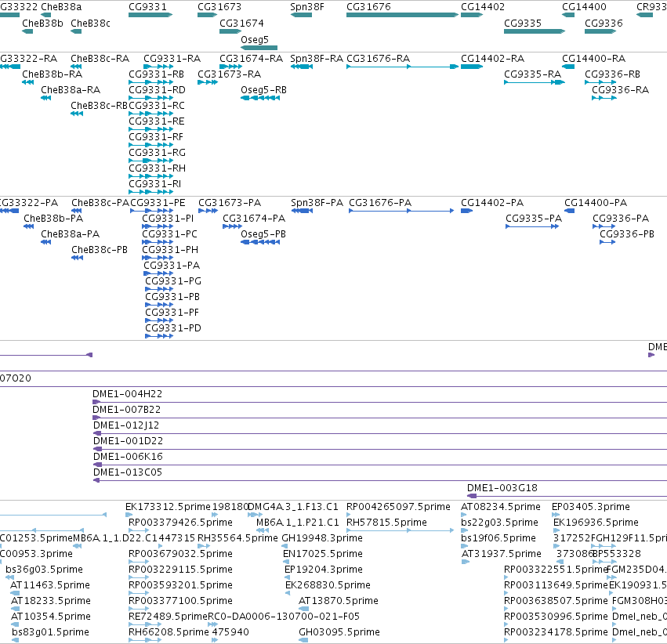Select the CheB38c gene label

pos(90,24)
